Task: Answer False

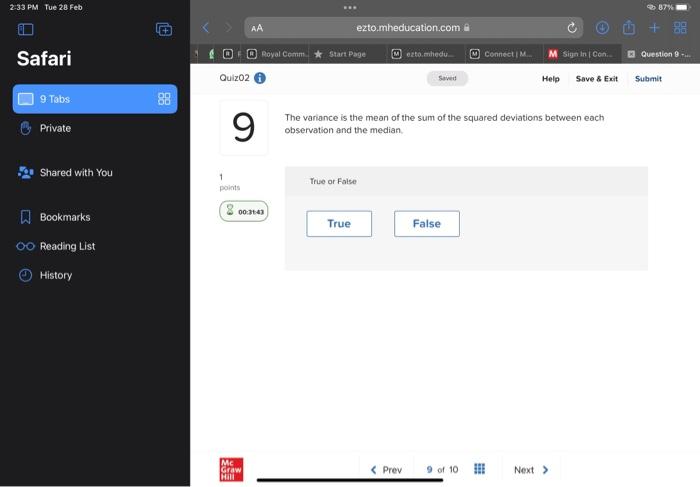Action: coord(427,224)
